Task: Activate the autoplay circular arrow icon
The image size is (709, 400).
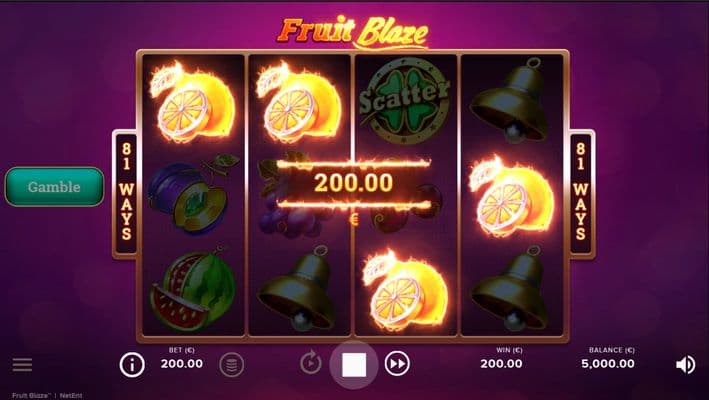Action: coord(311,363)
